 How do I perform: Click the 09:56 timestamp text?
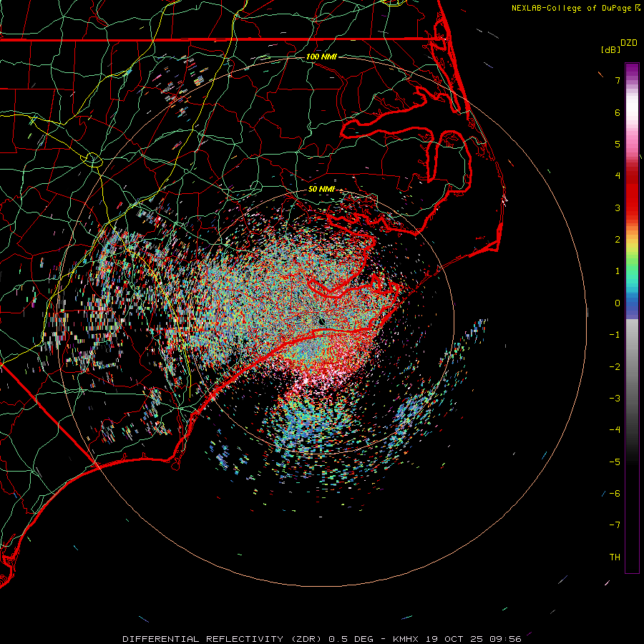[x=506, y=639]
